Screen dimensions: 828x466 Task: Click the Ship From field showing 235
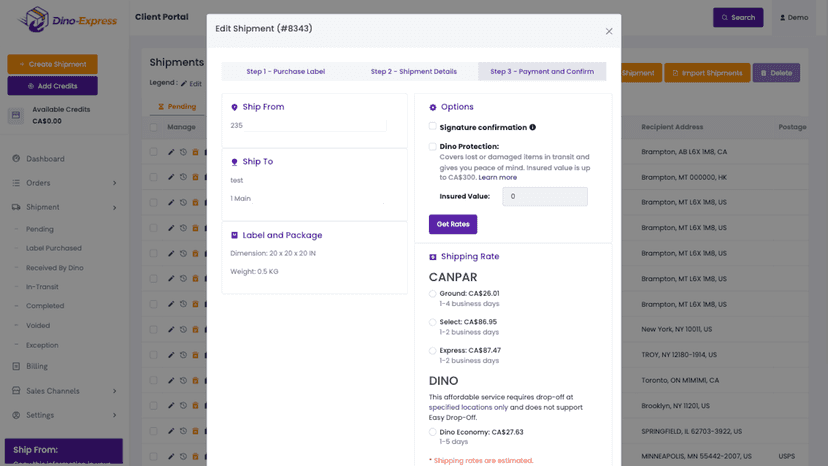[x=308, y=126]
